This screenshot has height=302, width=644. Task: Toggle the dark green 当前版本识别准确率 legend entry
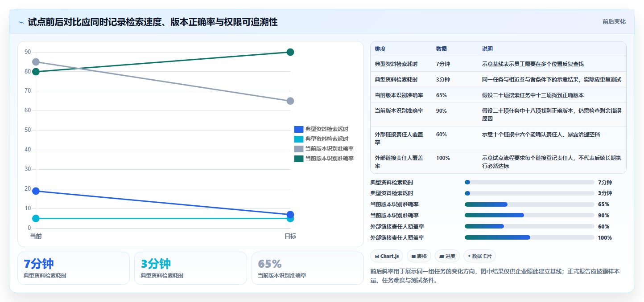click(x=324, y=159)
